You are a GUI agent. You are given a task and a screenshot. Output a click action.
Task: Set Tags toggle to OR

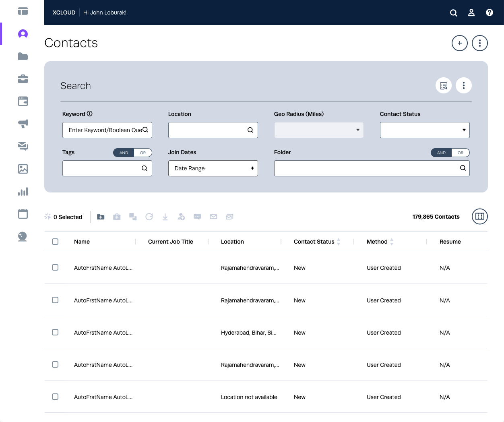click(143, 153)
